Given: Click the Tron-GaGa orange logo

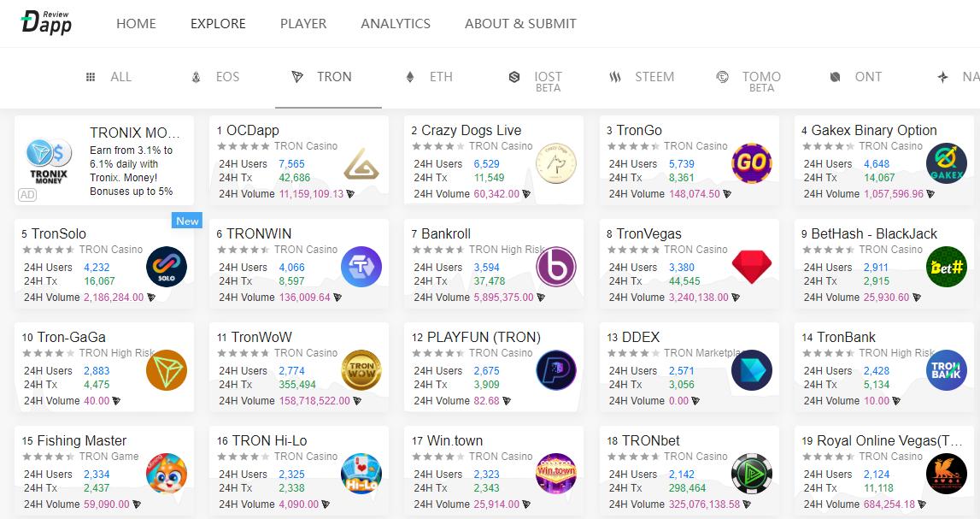Looking at the screenshot, I should tap(167, 370).
